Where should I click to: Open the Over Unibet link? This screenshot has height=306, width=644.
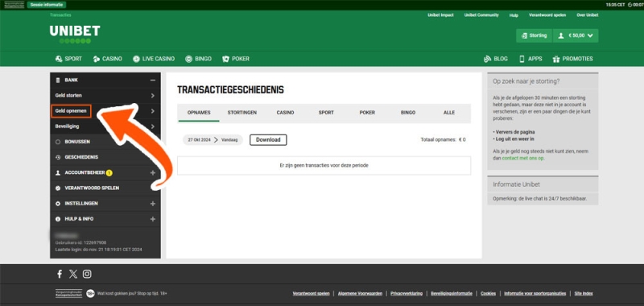(x=588, y=15)
